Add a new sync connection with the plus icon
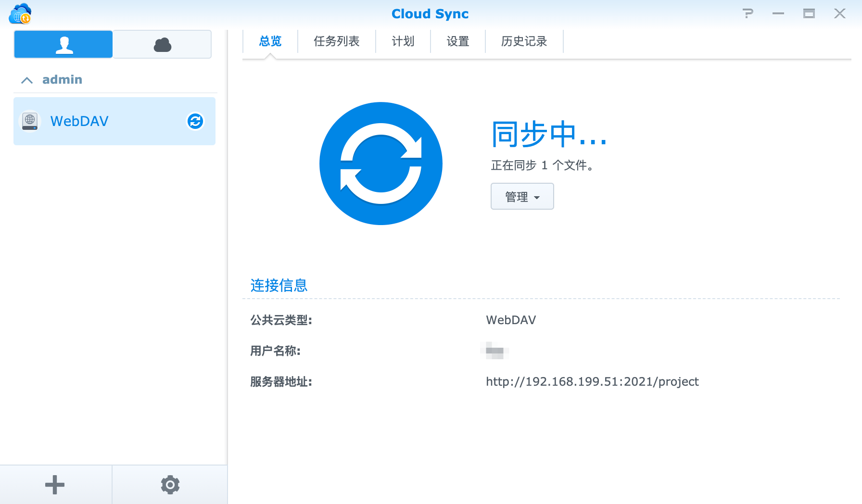The height and width of the screenshot is (504, 862). [x=55, y=484]
